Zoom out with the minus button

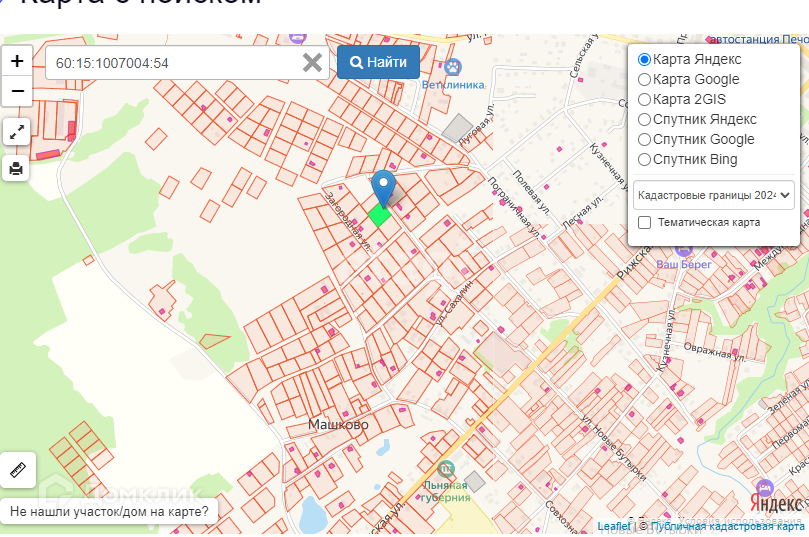pyautogui.click(x=17, y=91)
